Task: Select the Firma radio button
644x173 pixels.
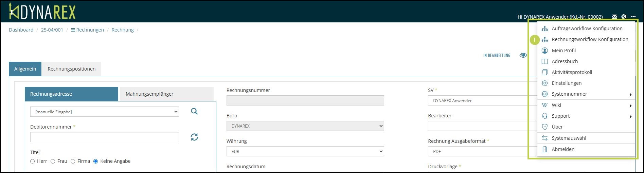Action: (x=73, y=161)
